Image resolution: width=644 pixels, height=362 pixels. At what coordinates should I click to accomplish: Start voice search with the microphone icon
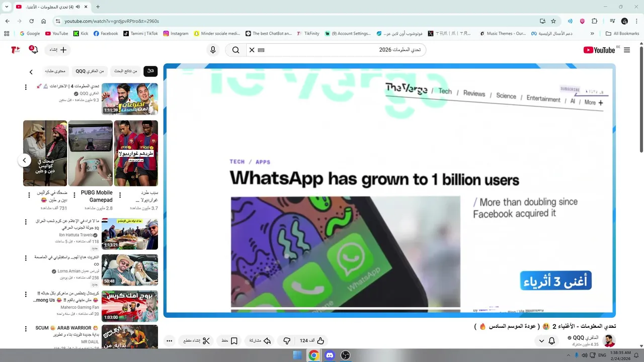click(213, 50)
